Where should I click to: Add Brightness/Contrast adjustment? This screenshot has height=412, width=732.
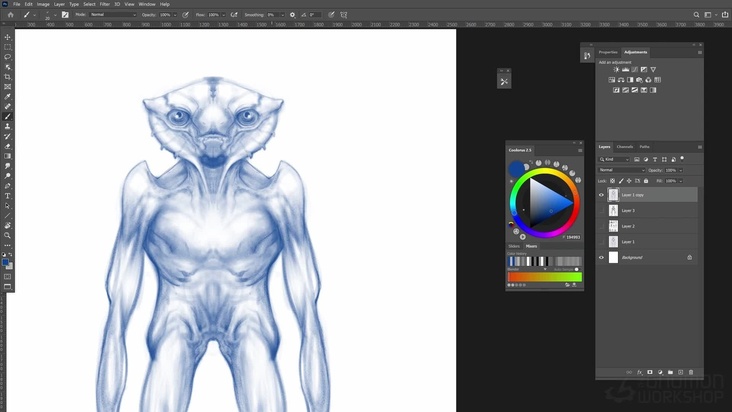click(616, 70)
